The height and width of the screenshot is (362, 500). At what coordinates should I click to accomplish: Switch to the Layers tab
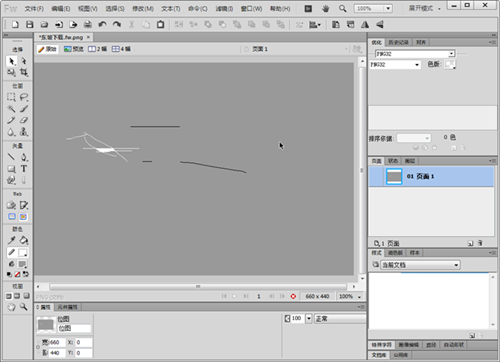pyautogui.click(x=410, y=161)
